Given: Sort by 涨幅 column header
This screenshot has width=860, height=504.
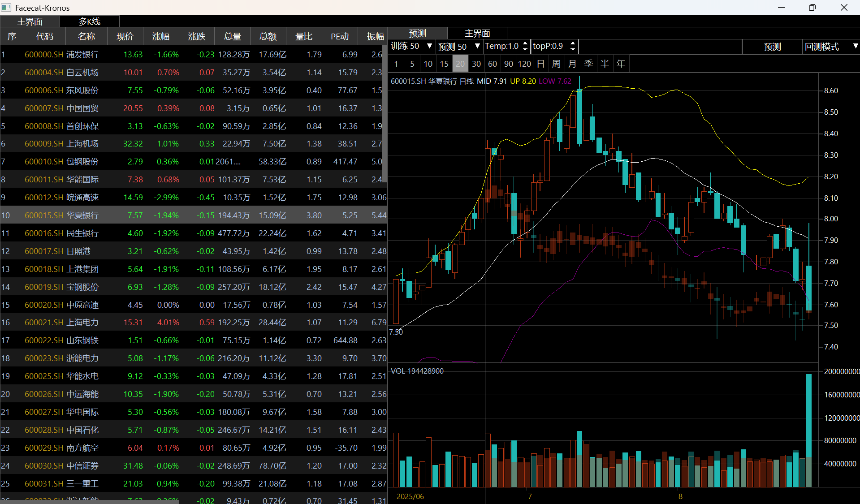Looking at the screenshot, I should tap(161, 36).
